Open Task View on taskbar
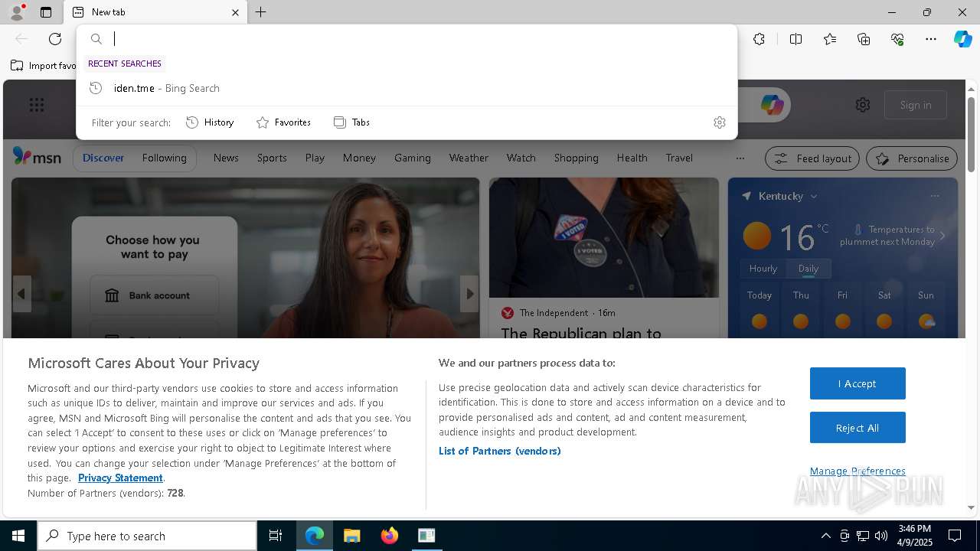The height and width of the screenshot is (551, 980). 276,536
